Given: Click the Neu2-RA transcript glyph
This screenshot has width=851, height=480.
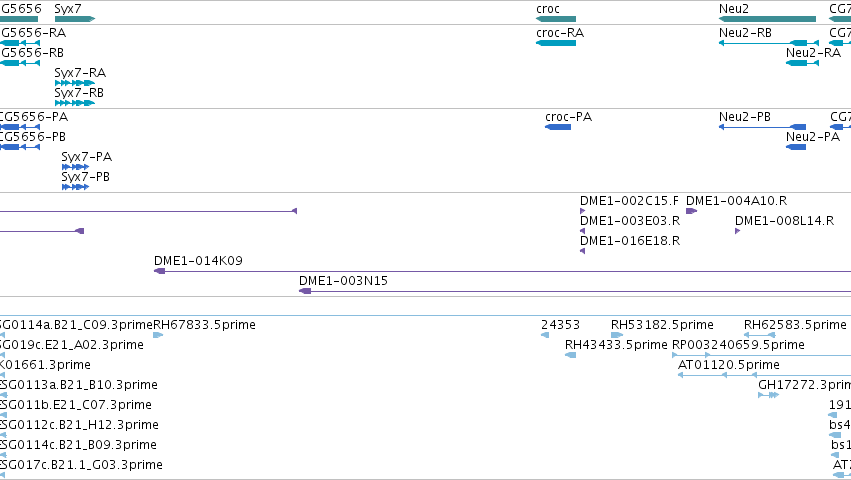Looking at the screenshot, I should pos(802,63).
